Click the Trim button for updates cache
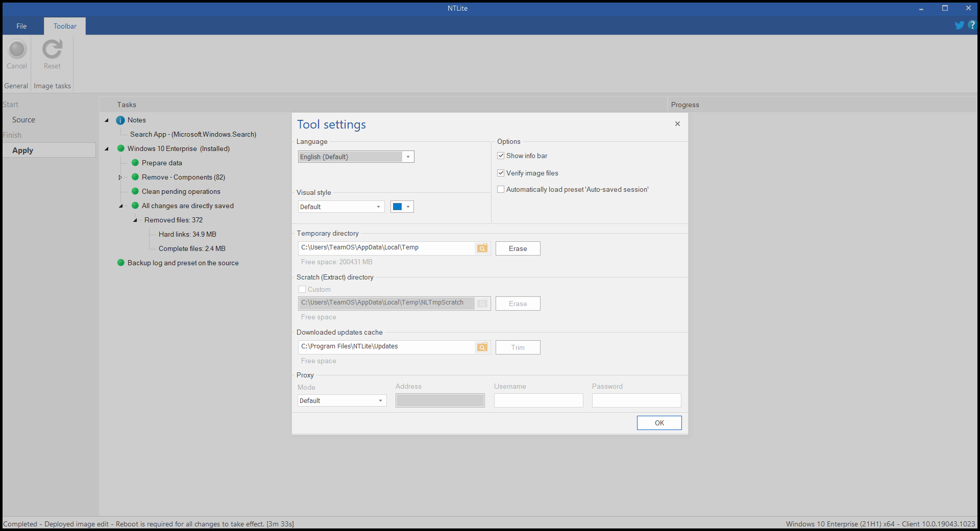The width and height of the screenshot is (980, 531). (x=518, y=347)
